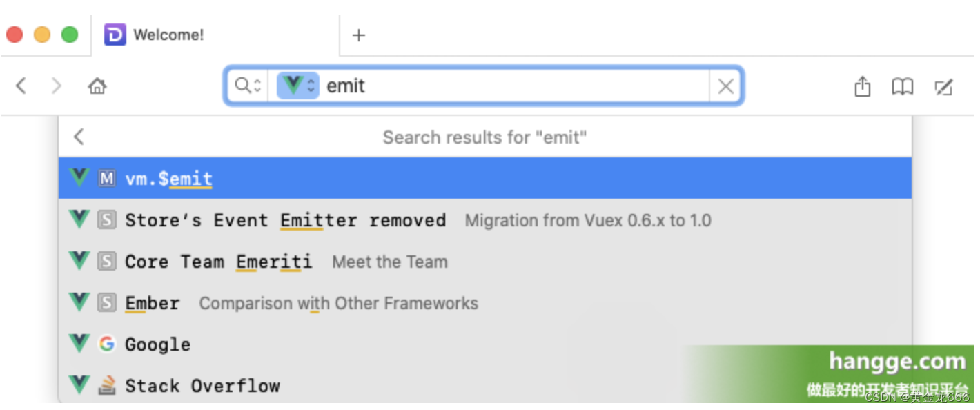Select the vm.$emit result

coord(485,178)
